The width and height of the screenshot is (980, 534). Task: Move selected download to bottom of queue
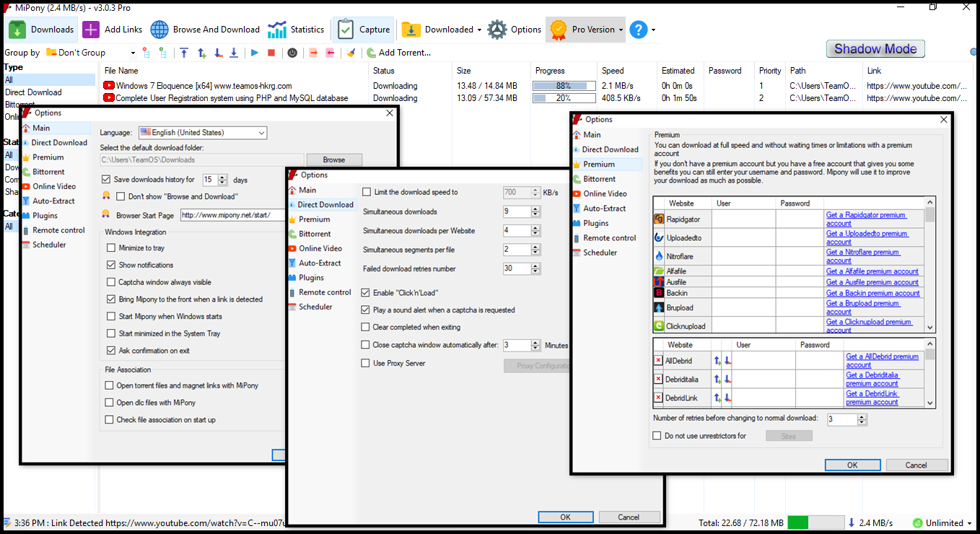click(234, 53)
